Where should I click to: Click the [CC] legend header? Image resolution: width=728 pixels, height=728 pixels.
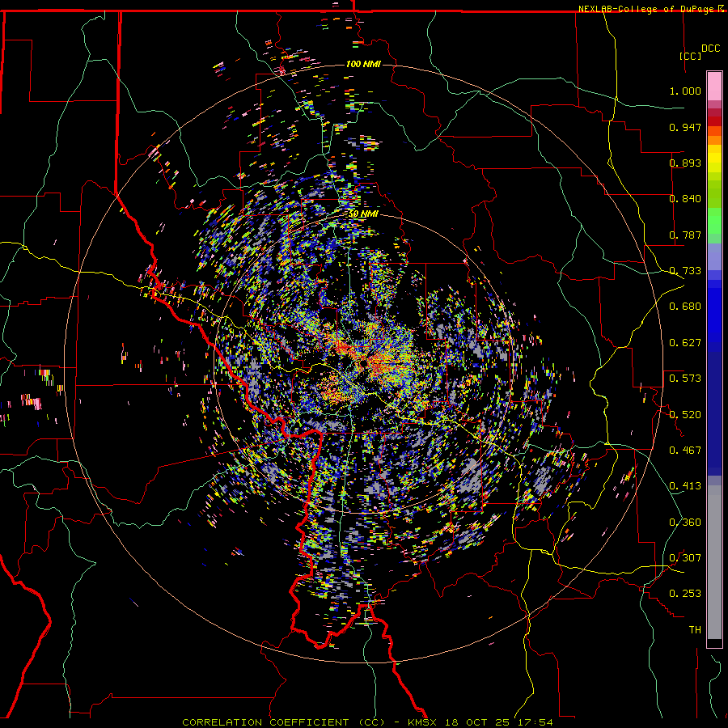click(691, 56)
